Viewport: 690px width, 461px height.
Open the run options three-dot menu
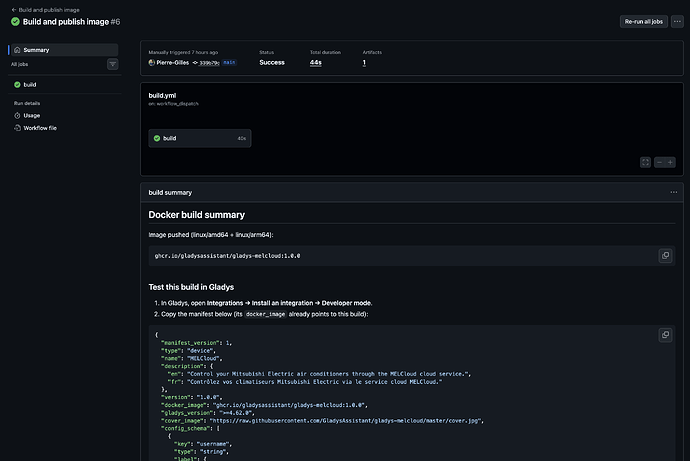pos(677,22)
